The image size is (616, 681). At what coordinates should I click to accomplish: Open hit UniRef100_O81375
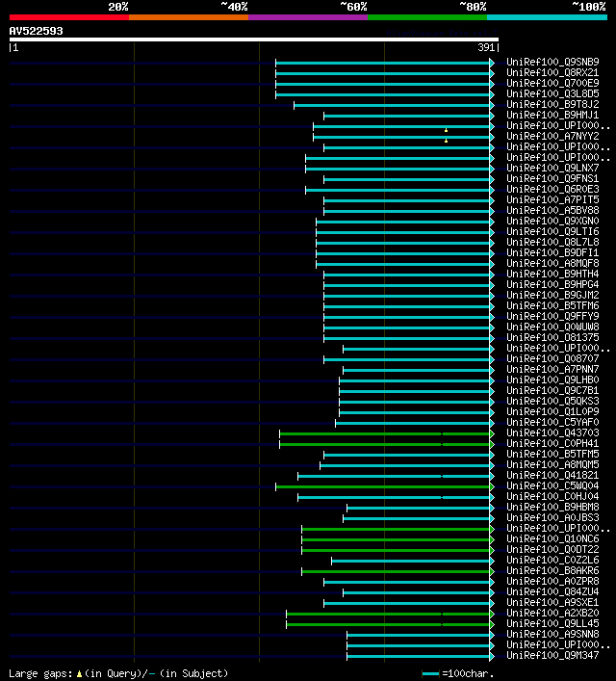pyautogui.click(x=552, y=337)
